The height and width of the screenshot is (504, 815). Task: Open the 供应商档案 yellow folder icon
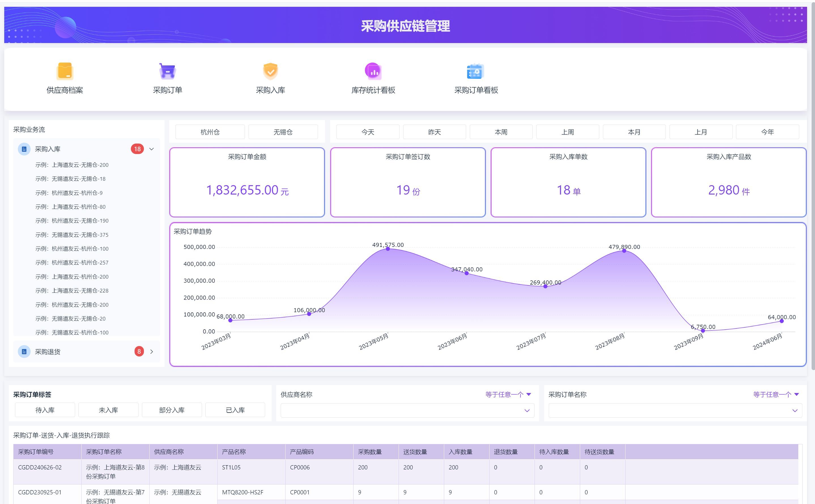[x=65, y=71]
